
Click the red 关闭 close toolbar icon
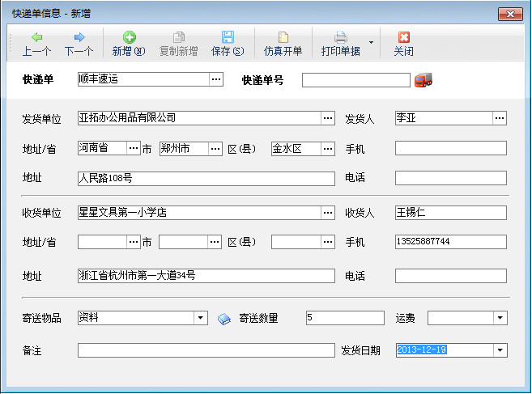click(x=403, y=37)
